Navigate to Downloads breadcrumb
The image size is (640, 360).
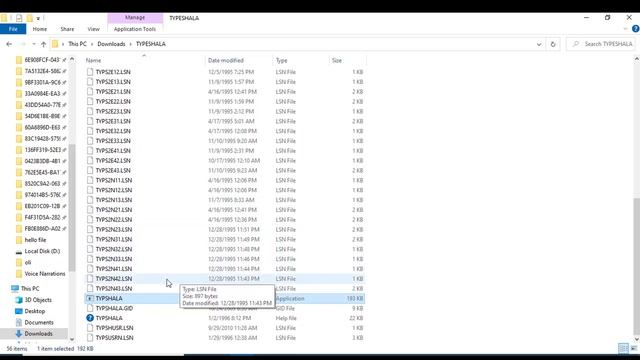(111, 44)
